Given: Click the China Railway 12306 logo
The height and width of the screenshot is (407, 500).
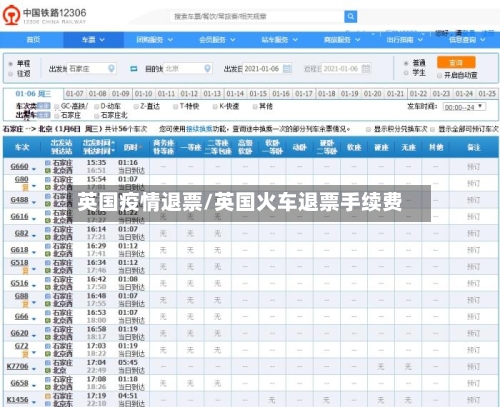Looking at the screenshot, I should pos(44,15).
